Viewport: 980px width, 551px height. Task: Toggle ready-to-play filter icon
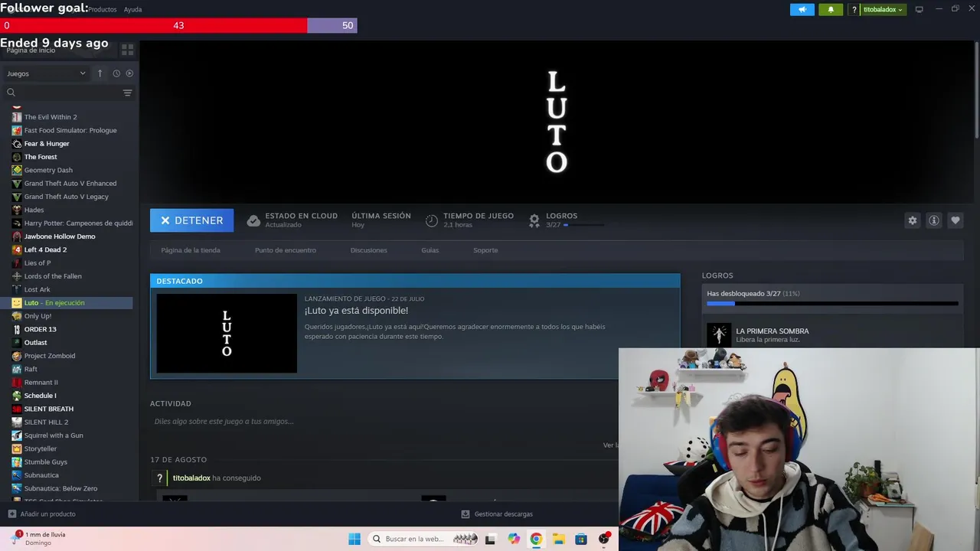129,73
